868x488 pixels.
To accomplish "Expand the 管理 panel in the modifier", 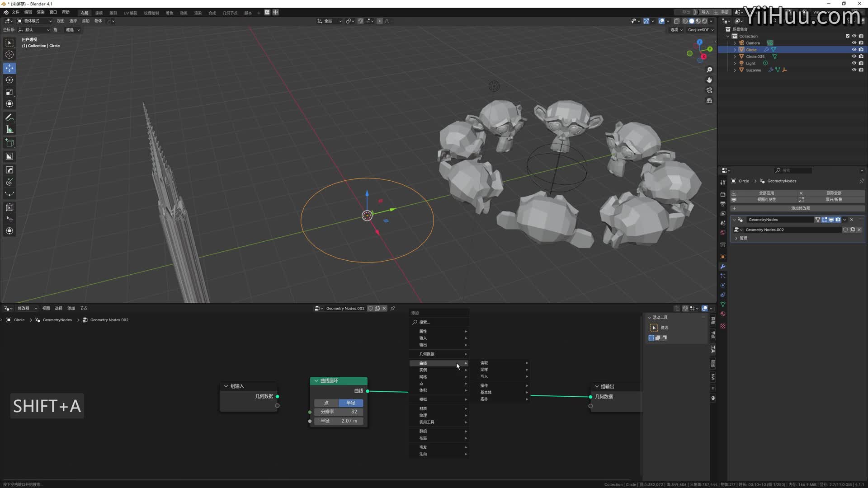I will tap(736, 238).
